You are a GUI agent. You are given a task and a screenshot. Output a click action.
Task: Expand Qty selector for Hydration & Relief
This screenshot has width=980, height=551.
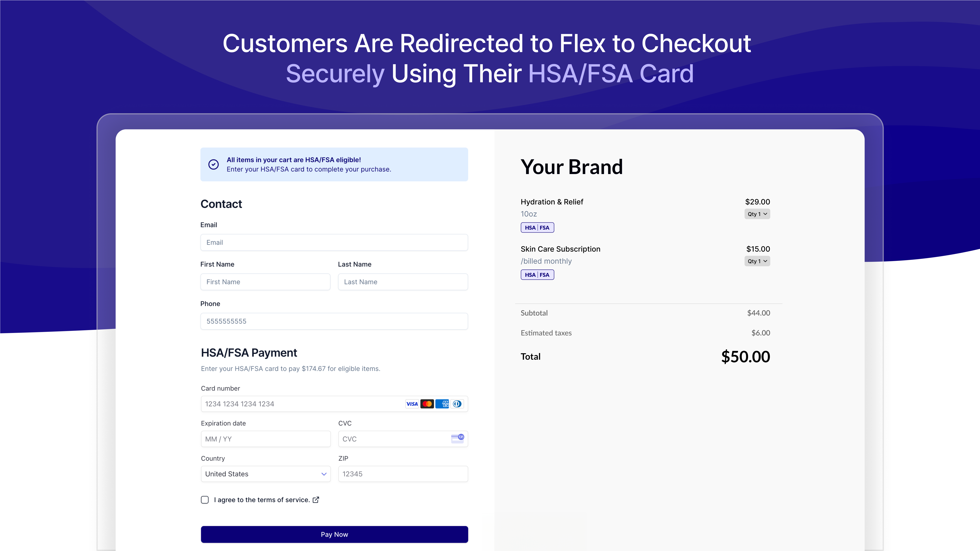pyautogui.click(x=757, y=214)
